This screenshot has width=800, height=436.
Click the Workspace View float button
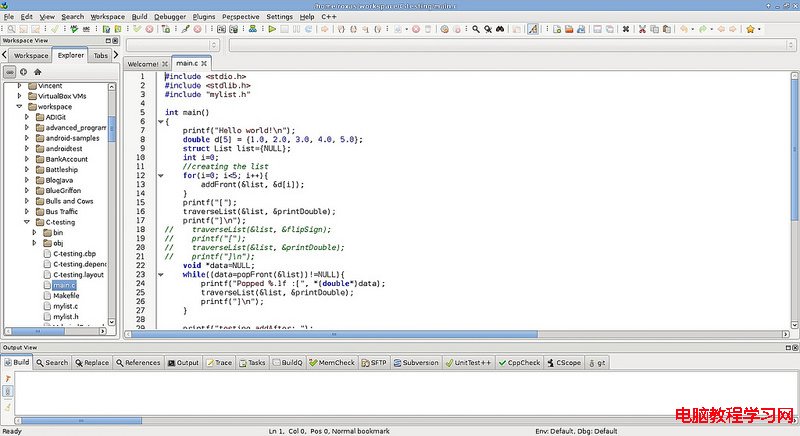click(x=108, y=40)
